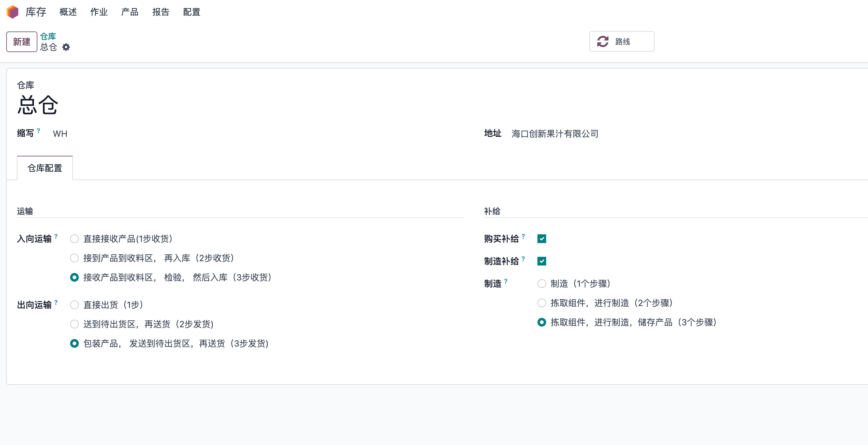
Task: Click the 总仓 breadcrumb current record text
Action: click(x=49, y=47)
